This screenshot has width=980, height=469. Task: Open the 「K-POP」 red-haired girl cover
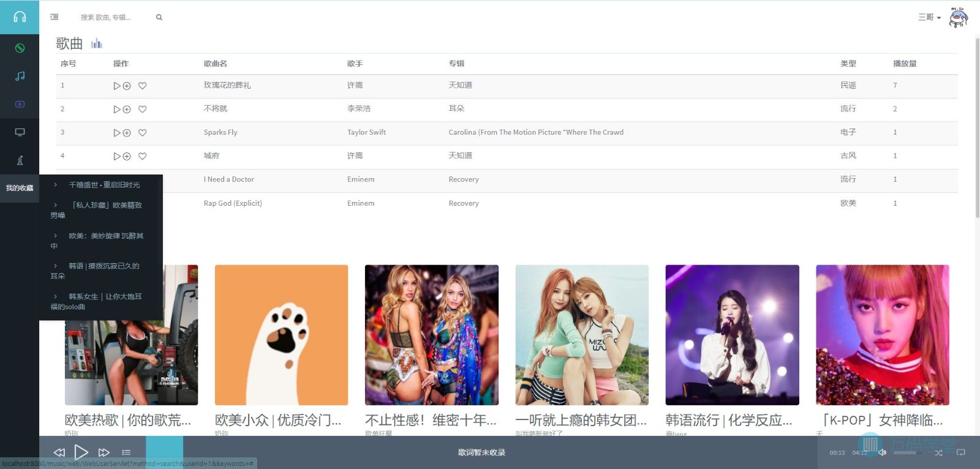(x=883, y=335)
